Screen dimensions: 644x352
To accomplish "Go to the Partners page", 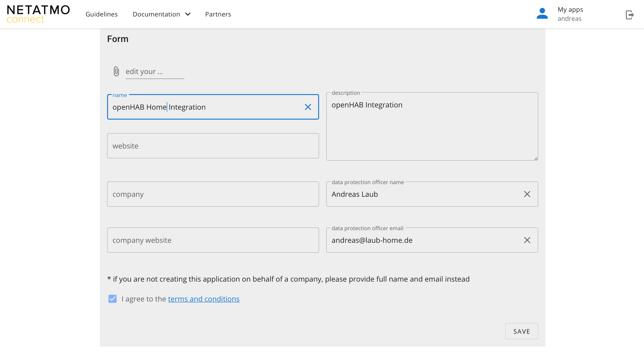I will (x=218, y=14).
